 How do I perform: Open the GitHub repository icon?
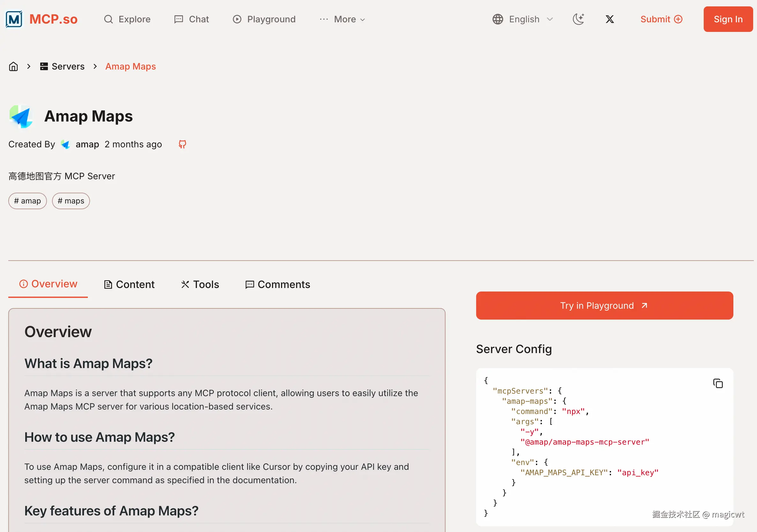click(x=182, y=144)
